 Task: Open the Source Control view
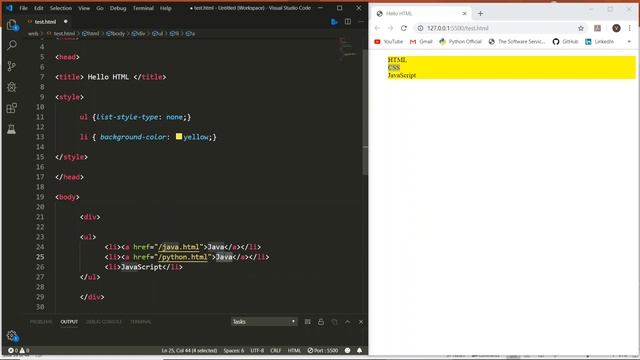[12, 66]
